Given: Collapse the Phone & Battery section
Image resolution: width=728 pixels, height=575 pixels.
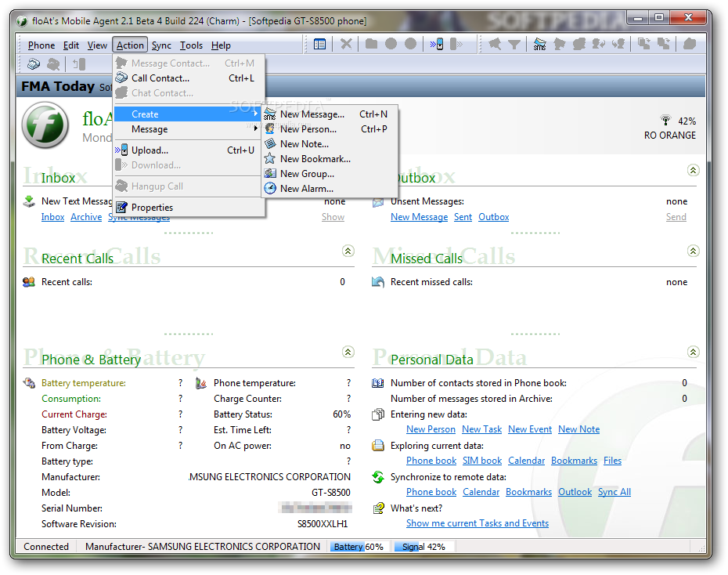Looking at the screenshot, I should pos(348,352).
